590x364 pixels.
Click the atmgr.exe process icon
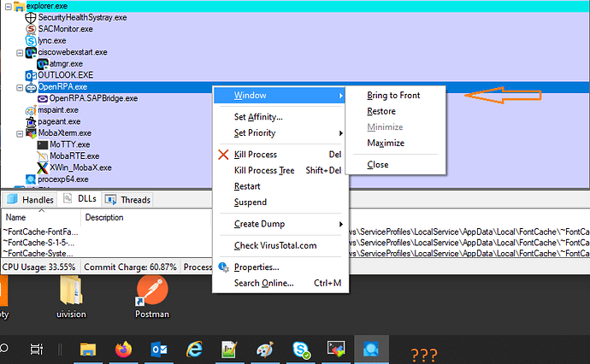[42, 64]
